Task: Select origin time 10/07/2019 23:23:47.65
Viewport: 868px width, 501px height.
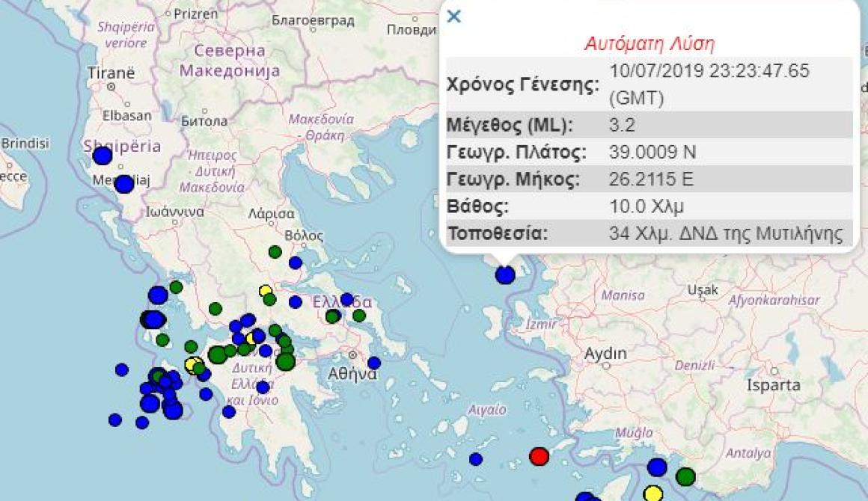Action: coord(709,71)
